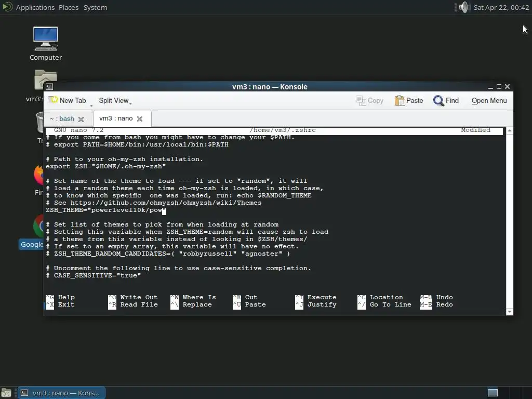Click the ^T Execute shortcut label

(315, 298)
